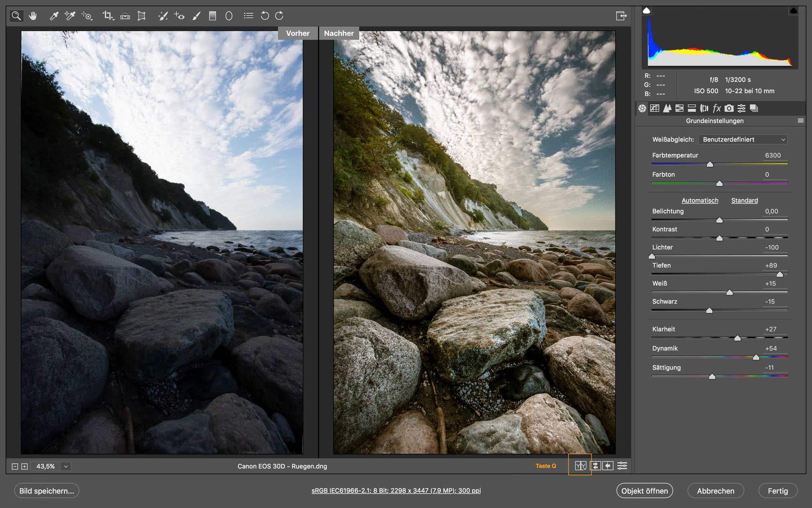
Task: Select the Hand tool
Action: click(x=33, y=16)
